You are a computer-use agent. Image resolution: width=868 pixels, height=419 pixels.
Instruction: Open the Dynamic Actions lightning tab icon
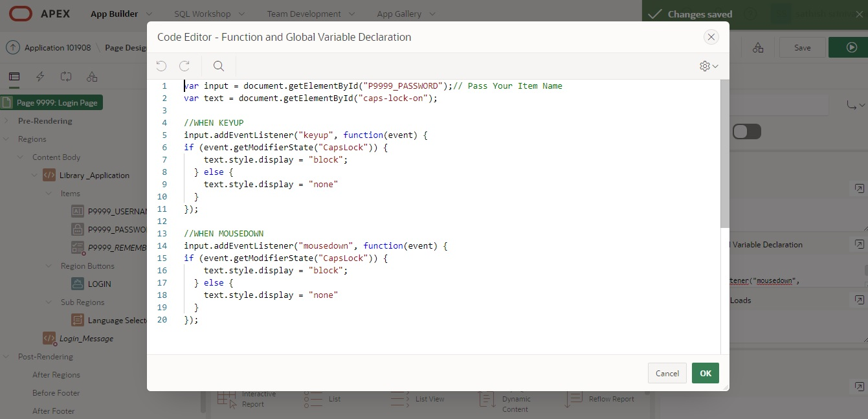click(x=40, y=76)
